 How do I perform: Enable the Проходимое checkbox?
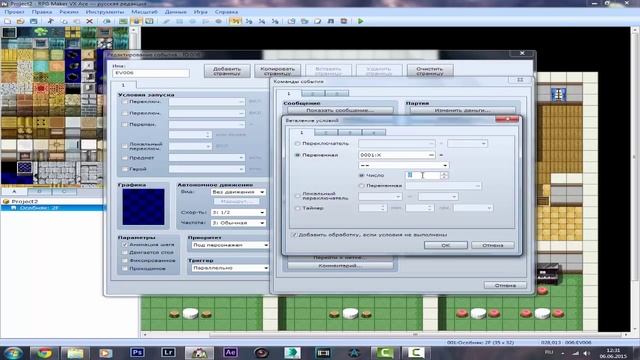point(125,269)
